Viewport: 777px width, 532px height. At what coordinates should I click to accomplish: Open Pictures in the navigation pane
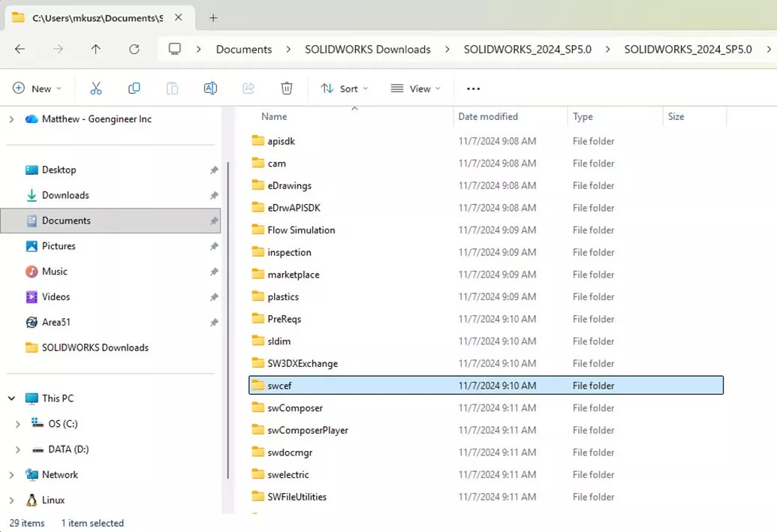click(59, 246)
